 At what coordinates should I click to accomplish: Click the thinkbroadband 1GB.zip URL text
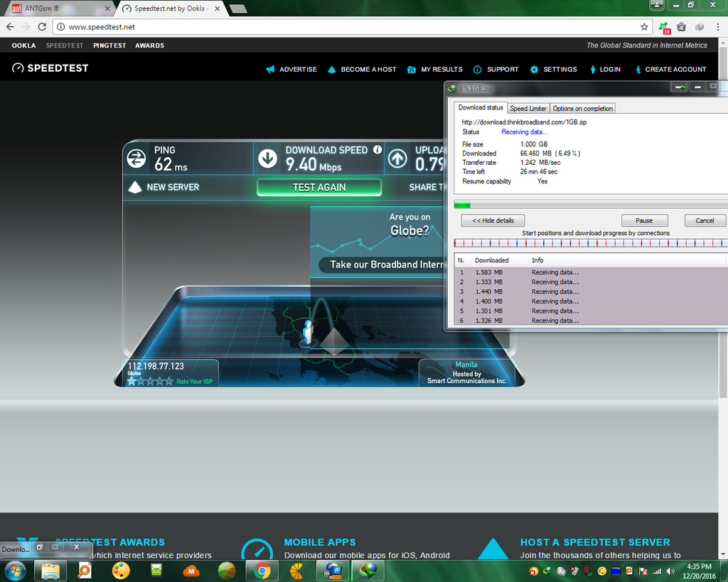[x=524, y=122]
